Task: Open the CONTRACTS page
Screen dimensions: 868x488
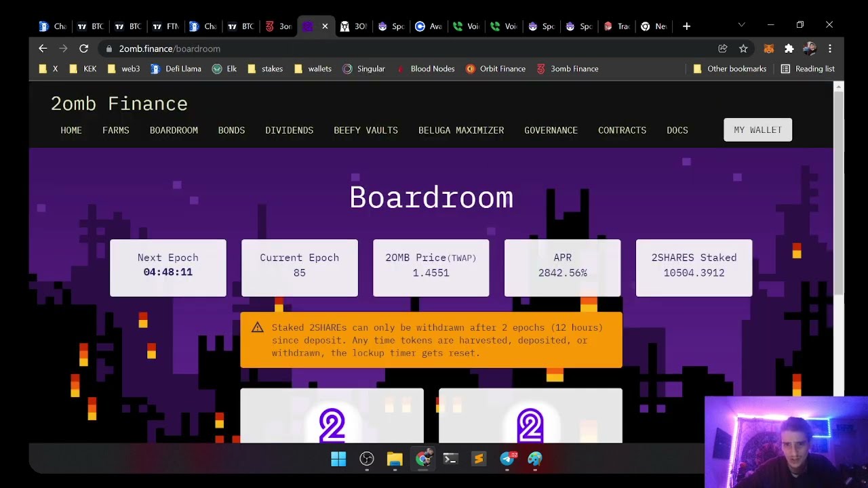Action: pos(622,130)
